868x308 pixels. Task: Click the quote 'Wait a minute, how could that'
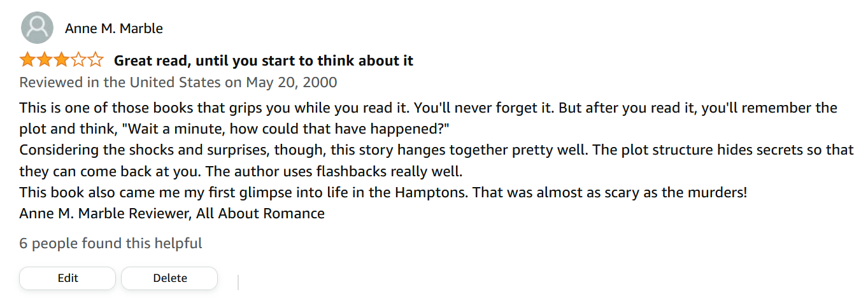point(287,129)
